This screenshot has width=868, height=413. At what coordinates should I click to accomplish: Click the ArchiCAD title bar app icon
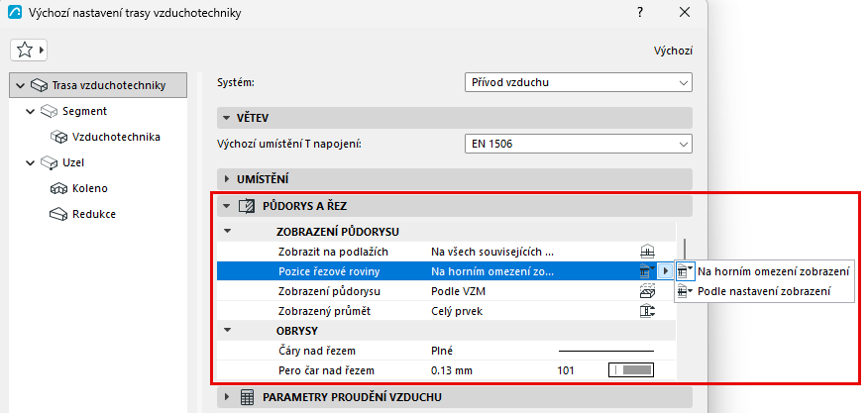(x=16, y=12)
